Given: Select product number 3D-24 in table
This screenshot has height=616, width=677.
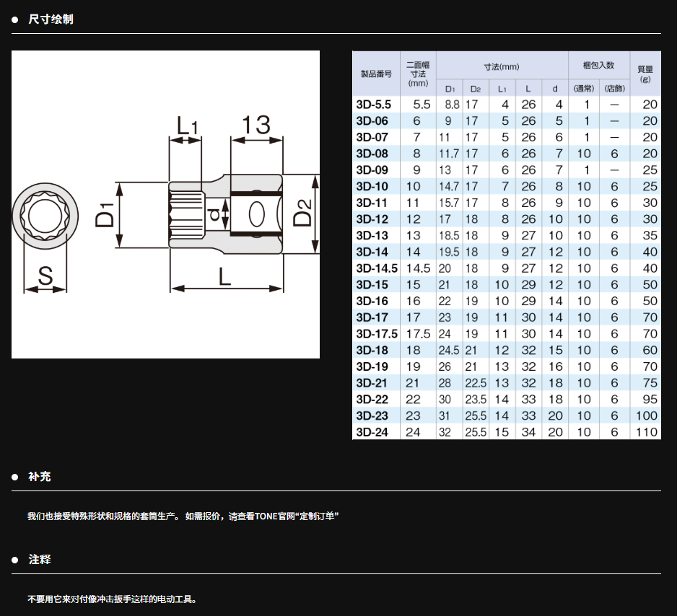Looking at the screenshot, I should [x=372, y=432].
